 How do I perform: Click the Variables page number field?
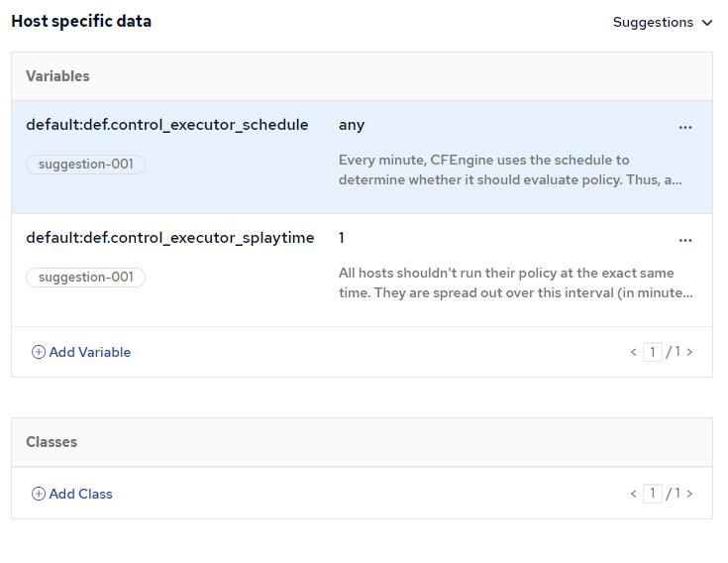(x=652, y=352)
